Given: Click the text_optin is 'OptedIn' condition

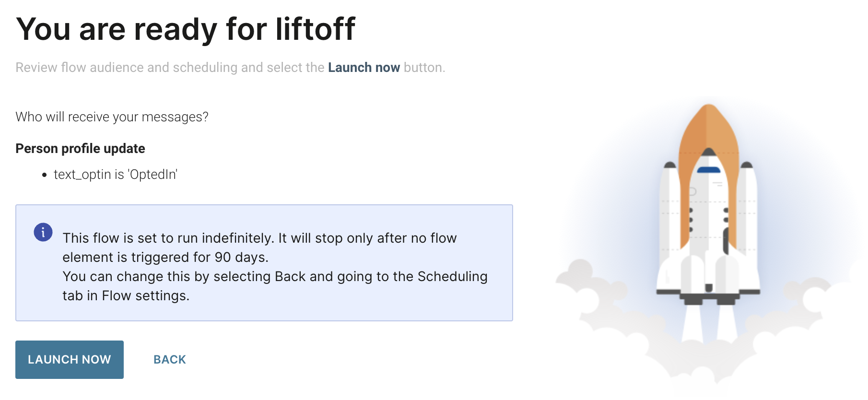Looking at the screenshot, I should [116, 175].
